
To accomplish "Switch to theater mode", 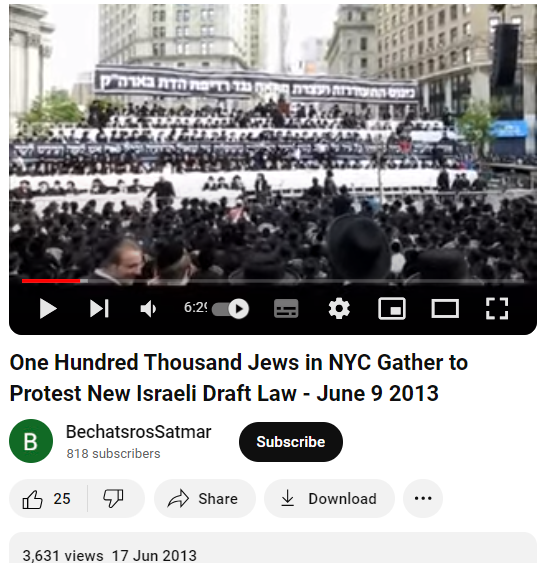I will [x=445, y=308].
